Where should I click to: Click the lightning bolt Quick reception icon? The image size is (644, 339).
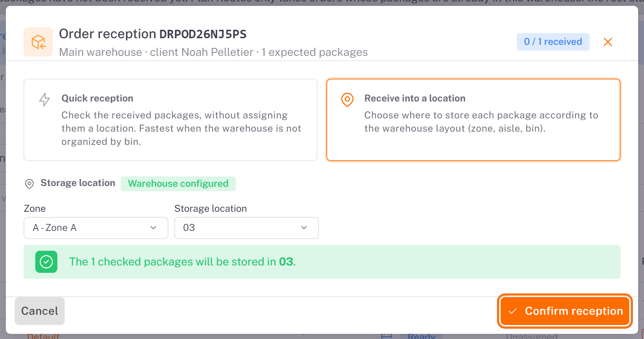[44, 99]
